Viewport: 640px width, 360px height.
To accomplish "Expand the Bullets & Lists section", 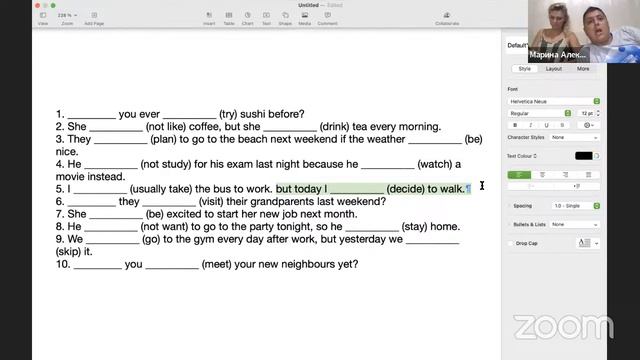I will [510, 225].
